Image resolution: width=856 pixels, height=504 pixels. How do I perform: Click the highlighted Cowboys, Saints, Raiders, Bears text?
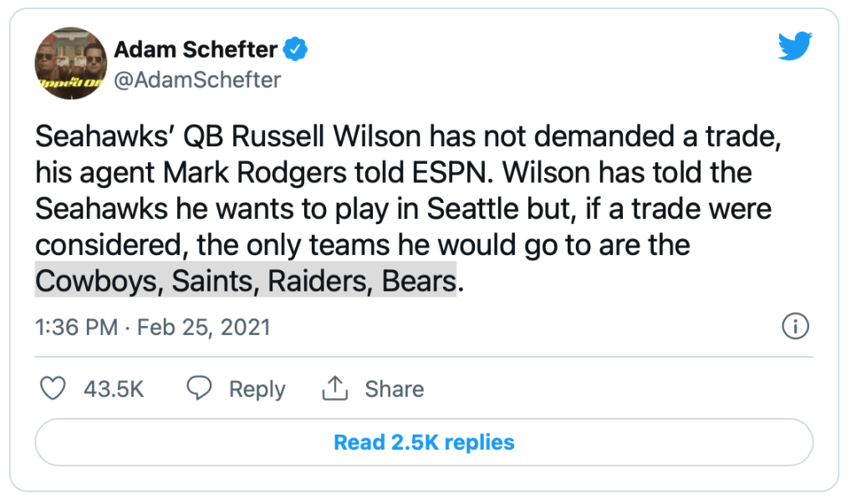pos(246,282)
